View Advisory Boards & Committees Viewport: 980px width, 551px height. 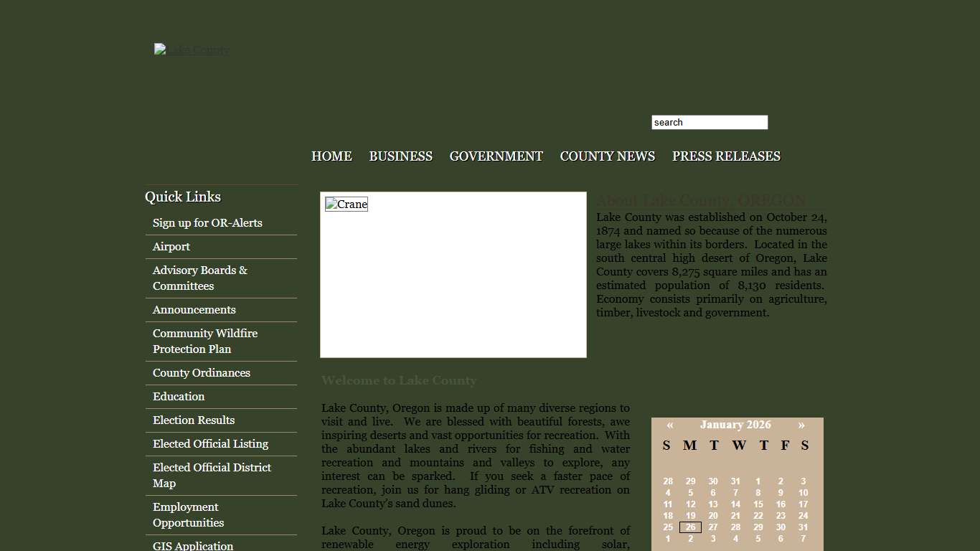199,278
